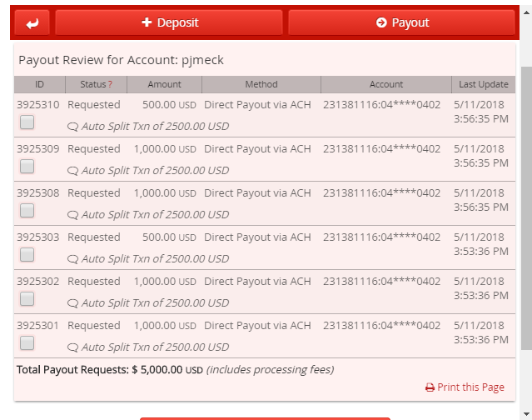Check the box for payout 3925309
This screenshot has width=532, height=420.
click(x=27, y=167)
